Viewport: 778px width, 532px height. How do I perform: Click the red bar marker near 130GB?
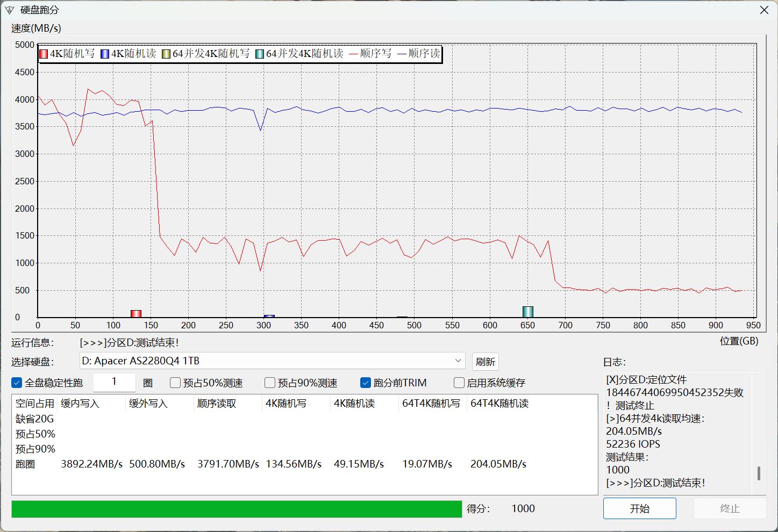coord(136,312)
